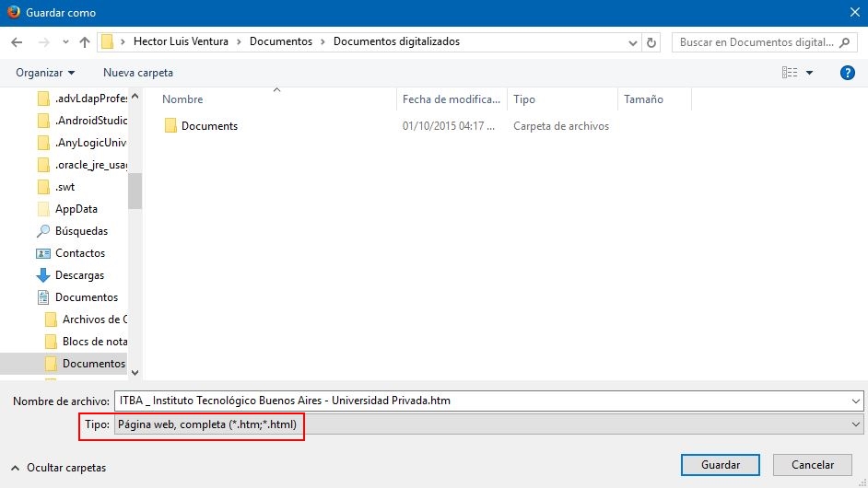The height and width of the screenshot is (488, 868).
Task: Open the Documents folder icon in file list
Action: [170, 126]
